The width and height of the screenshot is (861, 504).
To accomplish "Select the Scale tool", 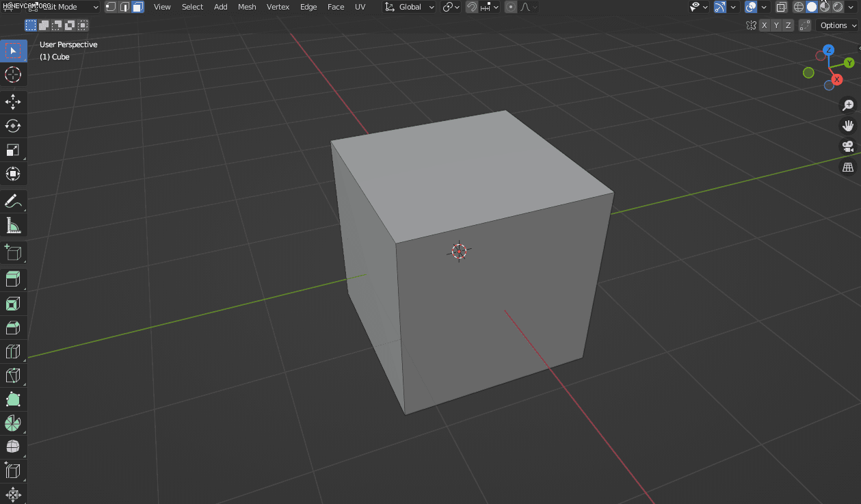I will (13, 150).
